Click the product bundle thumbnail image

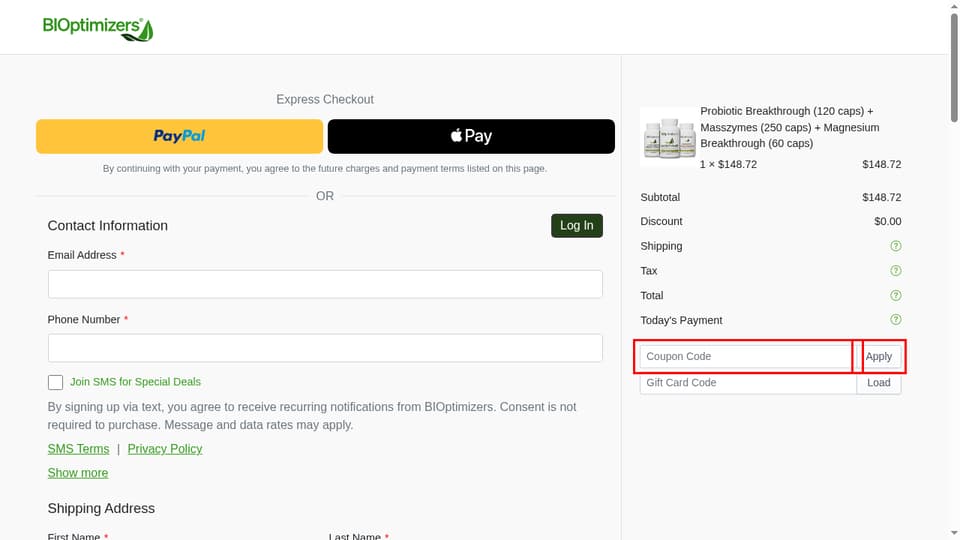pos(669,137)
